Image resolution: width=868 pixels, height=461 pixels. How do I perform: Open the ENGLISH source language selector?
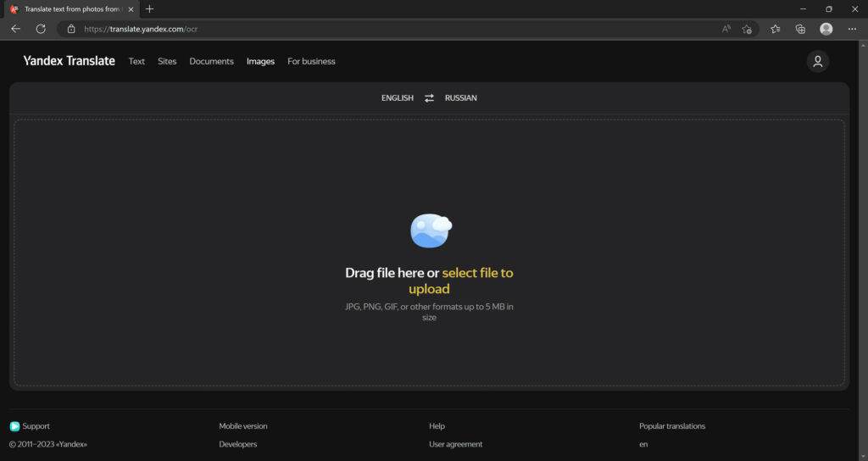tap(397, 98)
